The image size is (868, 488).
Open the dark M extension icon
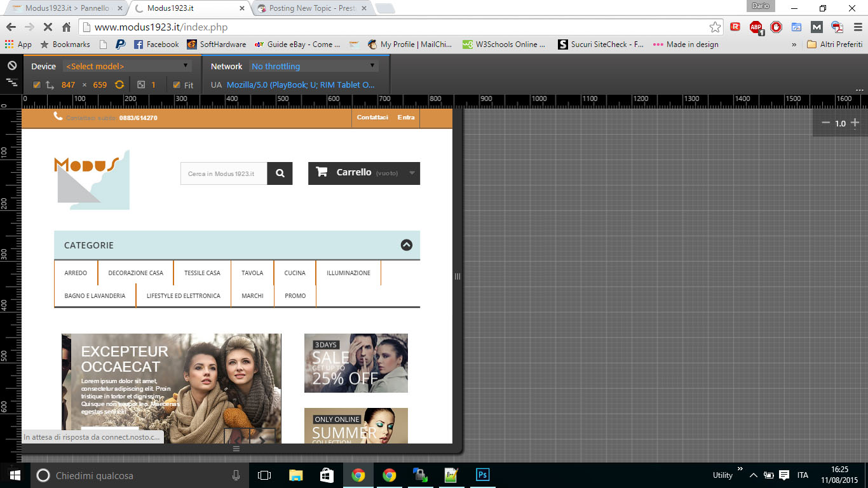pos(817,27)
